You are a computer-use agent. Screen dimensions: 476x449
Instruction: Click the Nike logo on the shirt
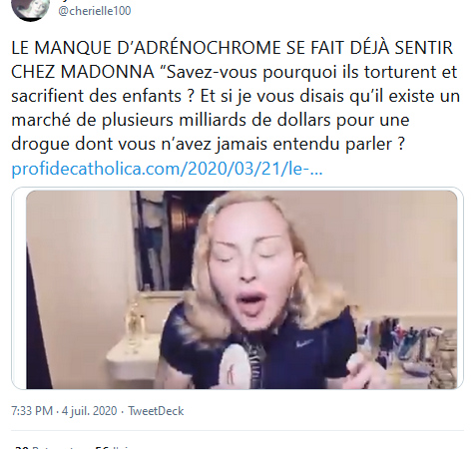click(x=304, y=343)
